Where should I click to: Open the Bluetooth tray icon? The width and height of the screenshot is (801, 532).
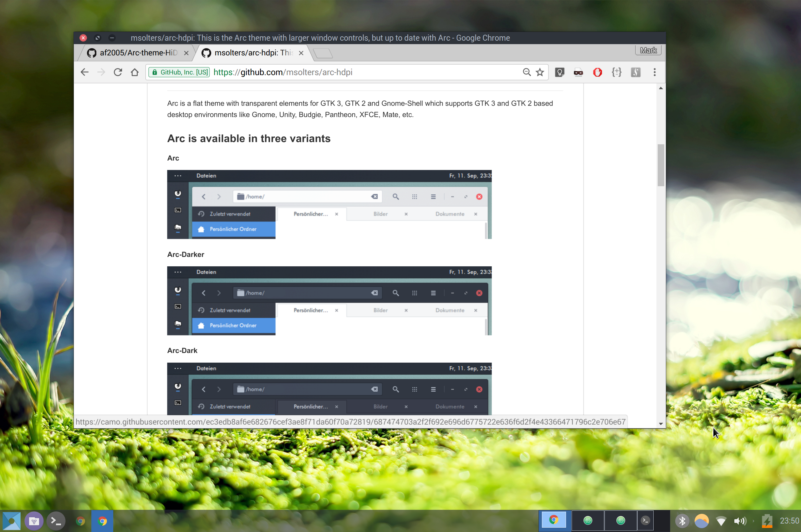click(682, 521)
